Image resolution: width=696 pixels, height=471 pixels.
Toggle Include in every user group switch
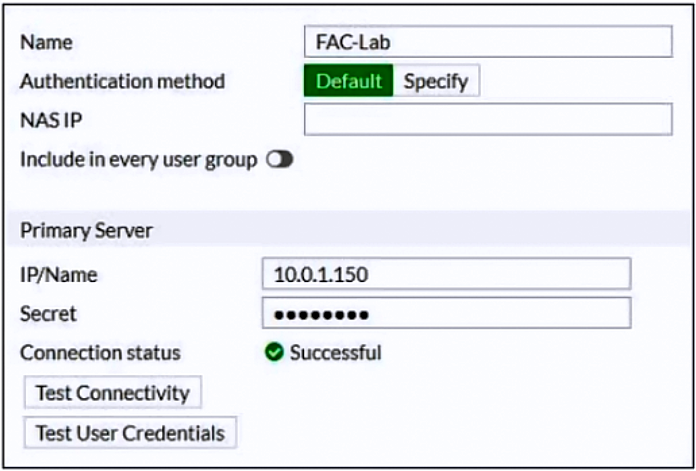[280, 160]
